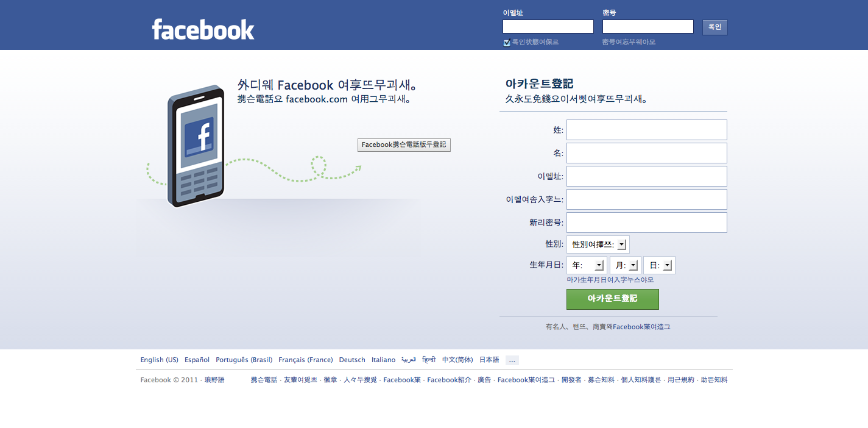Switch language to 日本語
Viewport: 868px width, 428px height.
click(x=489, y=360)
